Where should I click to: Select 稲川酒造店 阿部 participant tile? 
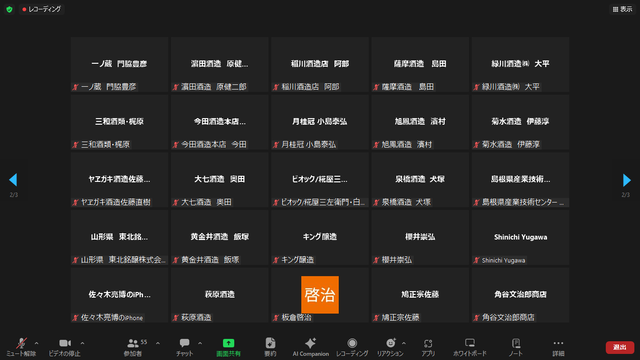click(x=320, y=64)
